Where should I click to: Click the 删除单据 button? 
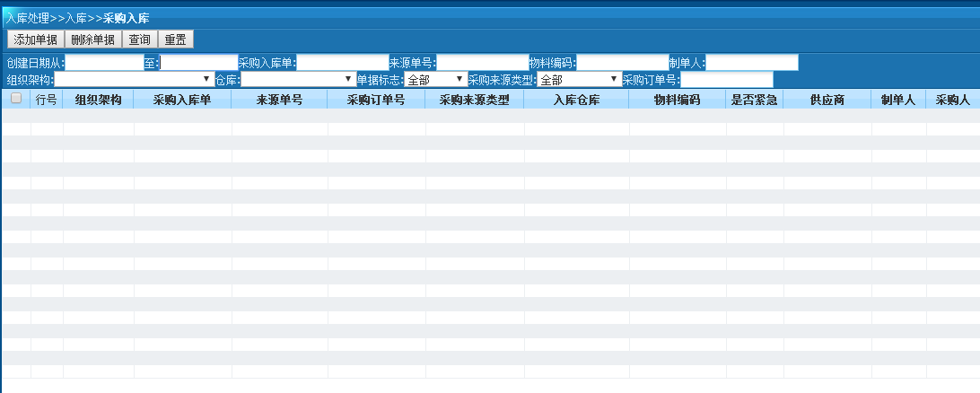point(93,40)
